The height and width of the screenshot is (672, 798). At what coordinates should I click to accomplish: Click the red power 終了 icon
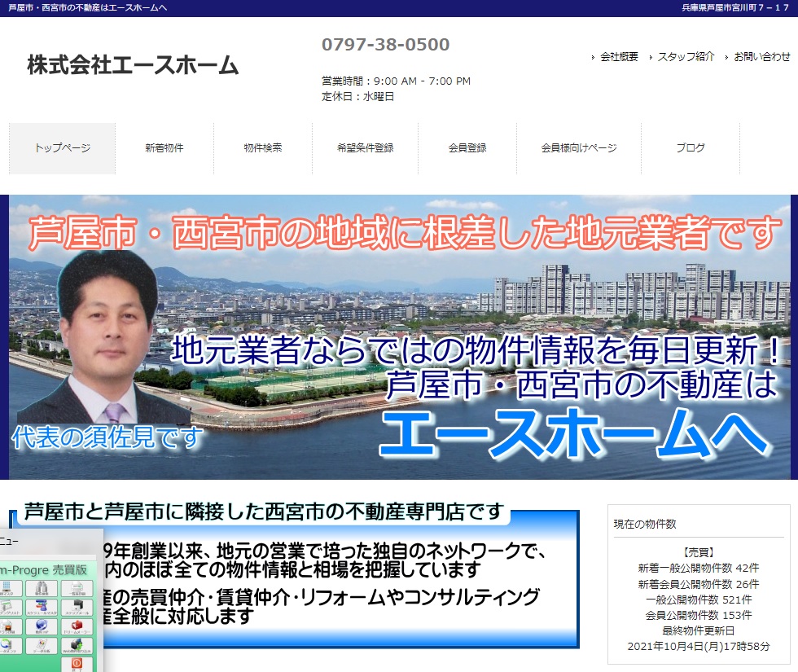pos(77,664)
